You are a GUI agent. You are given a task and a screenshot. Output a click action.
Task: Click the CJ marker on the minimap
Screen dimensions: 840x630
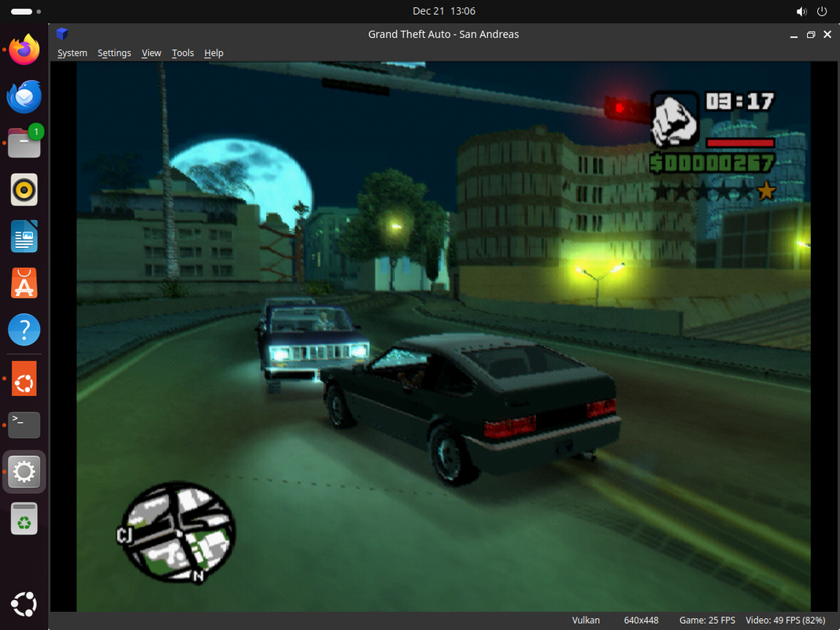pyautogui.click(x=124, y=535)
